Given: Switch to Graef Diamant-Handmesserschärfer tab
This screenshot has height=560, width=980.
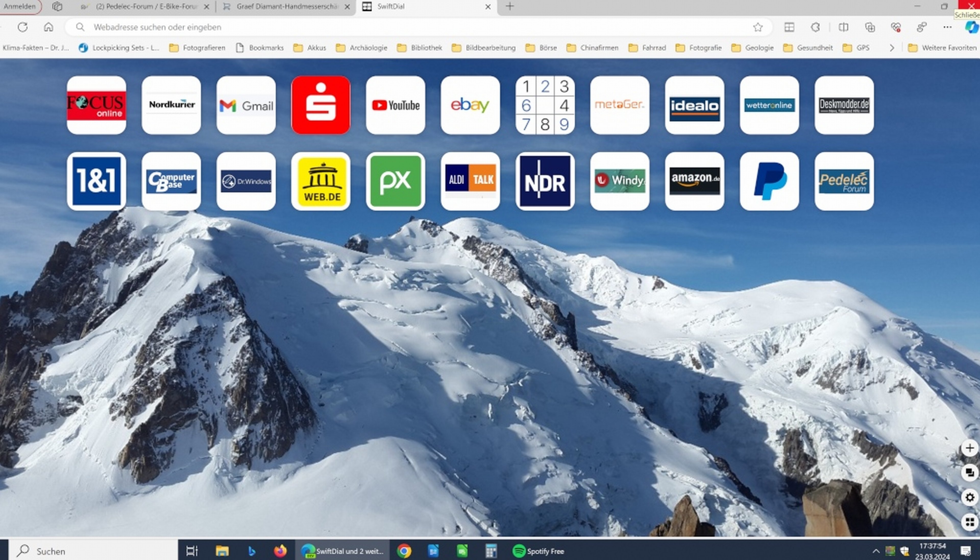Looking at the screenshot, I should (x=286, y=7).
